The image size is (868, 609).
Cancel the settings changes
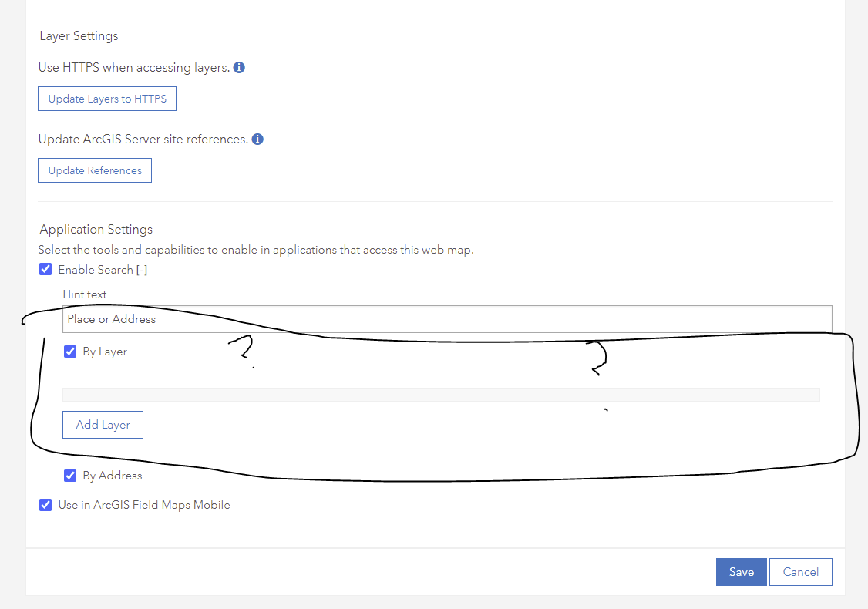pyautogui.click(x=800, y=572)
